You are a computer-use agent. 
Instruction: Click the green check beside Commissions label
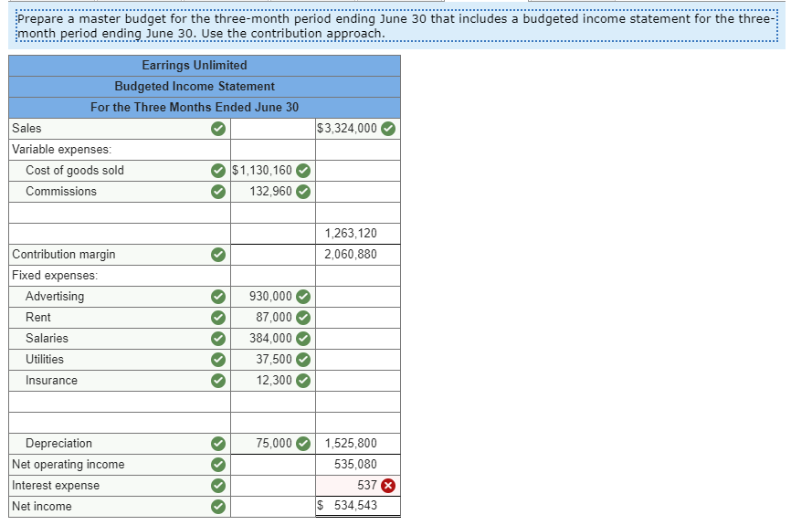point(218,192)
